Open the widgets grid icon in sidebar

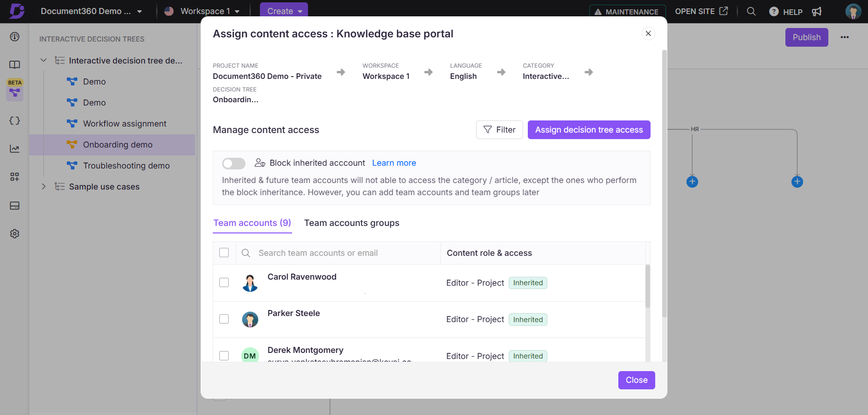(14, 176)
